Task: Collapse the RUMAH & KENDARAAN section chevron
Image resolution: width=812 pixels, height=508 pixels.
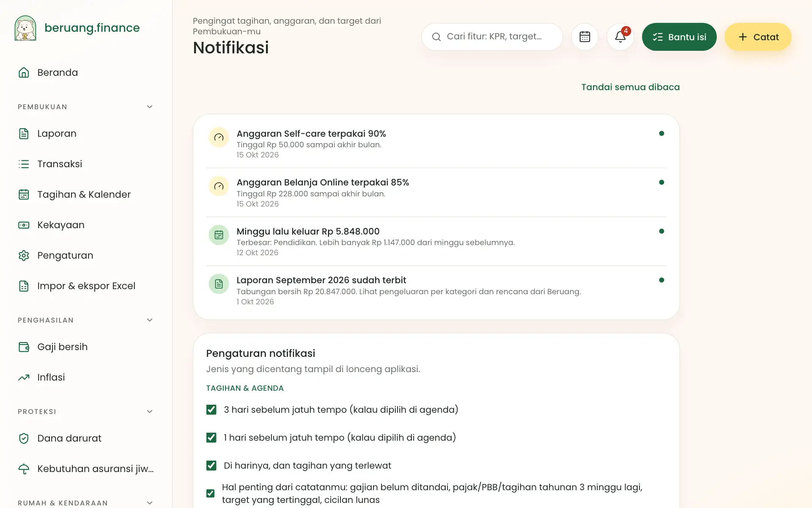Action: click(150, 503)
